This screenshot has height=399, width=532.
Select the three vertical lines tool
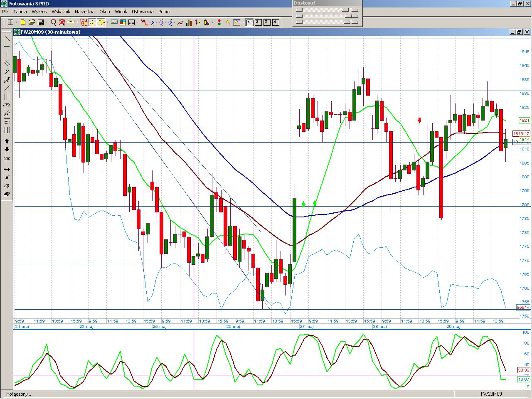point(7,96)
